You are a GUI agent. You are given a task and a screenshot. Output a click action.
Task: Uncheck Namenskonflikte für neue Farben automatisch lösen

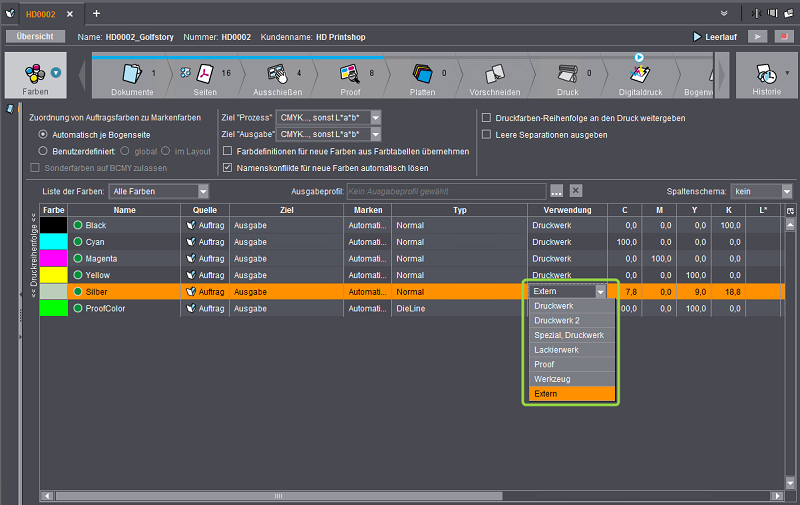[228, 168]
